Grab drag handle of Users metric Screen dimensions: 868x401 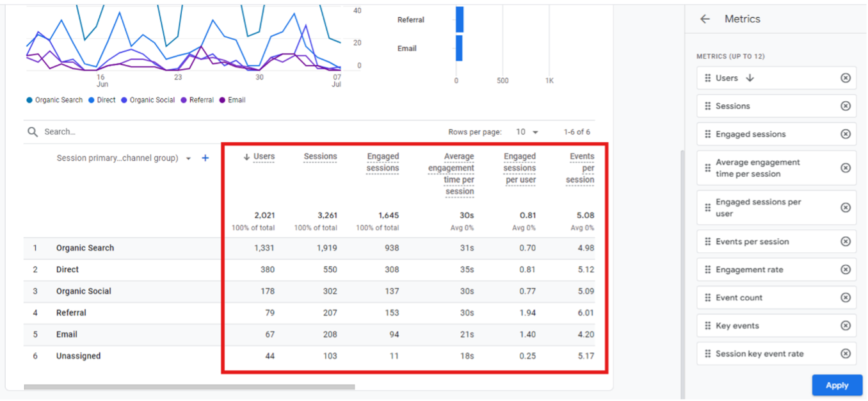707,78
